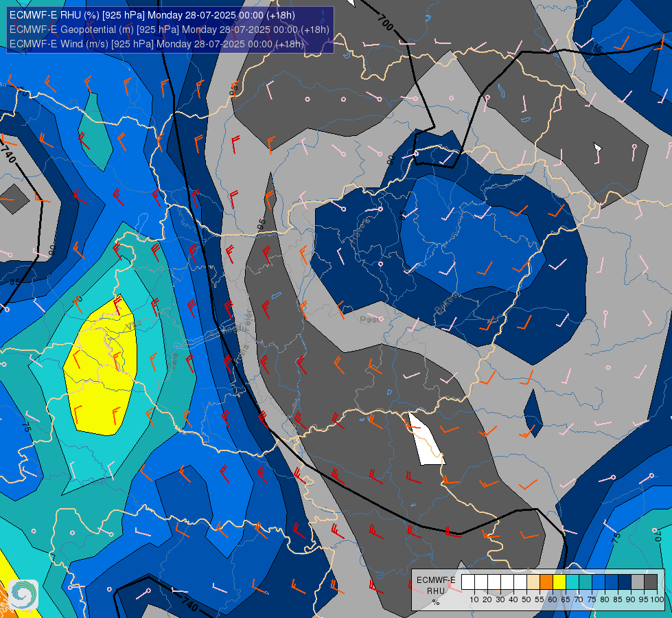Click the legend tick label '65'
This screenshot has height=618, width=672.
point(566,599)
